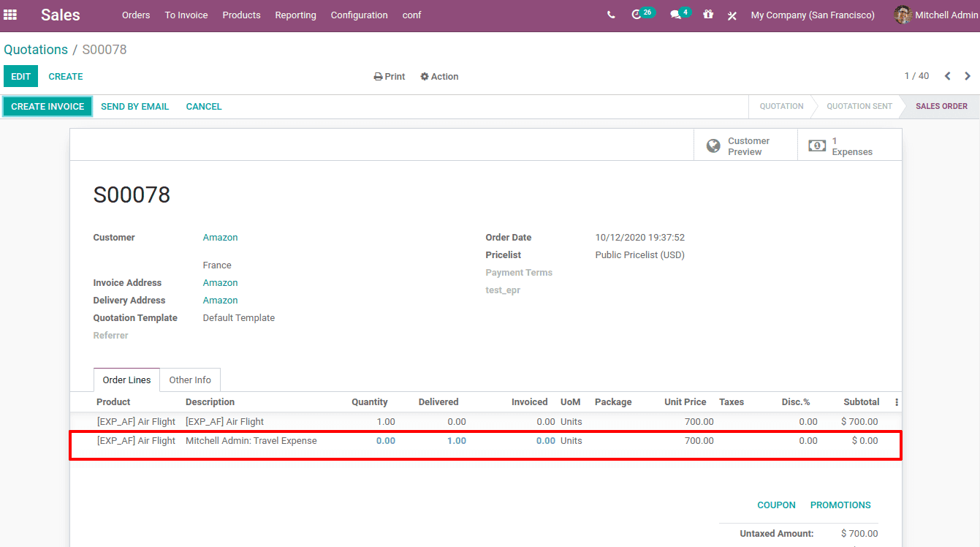Image resolution: width=980 pixels, height=547 pixels.
Task: Open the Orders menu
Action: click(136, 15)
